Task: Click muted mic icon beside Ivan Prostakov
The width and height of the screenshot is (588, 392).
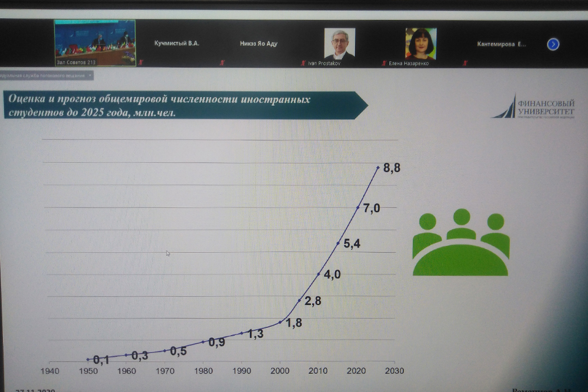Action: pos(303,63)
